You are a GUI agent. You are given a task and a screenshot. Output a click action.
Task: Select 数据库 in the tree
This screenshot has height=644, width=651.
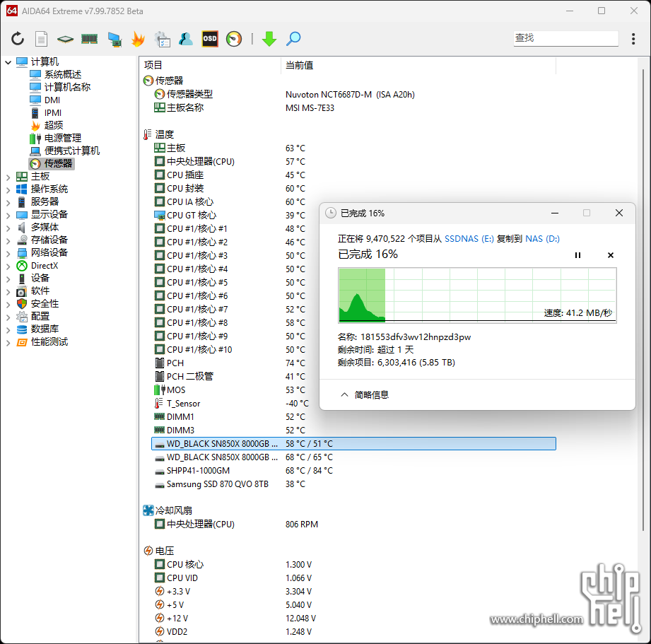click(x=45, y=329)
